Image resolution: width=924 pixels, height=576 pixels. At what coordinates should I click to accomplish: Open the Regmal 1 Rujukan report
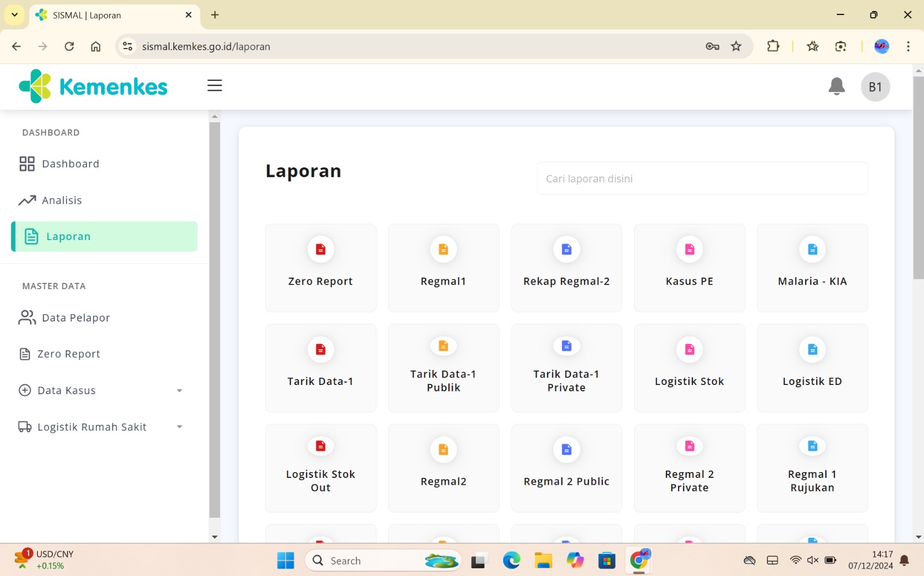(x=813, y=468)
